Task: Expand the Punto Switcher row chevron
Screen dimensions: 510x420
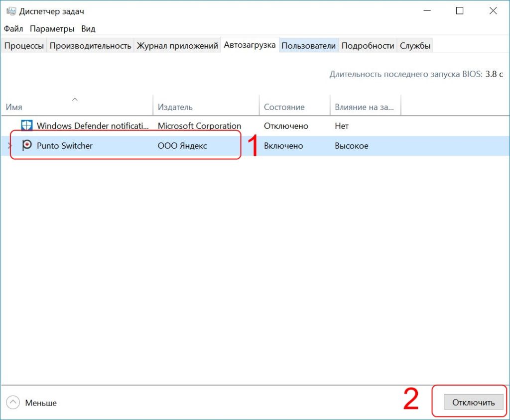Action: [x=10, y=146]
